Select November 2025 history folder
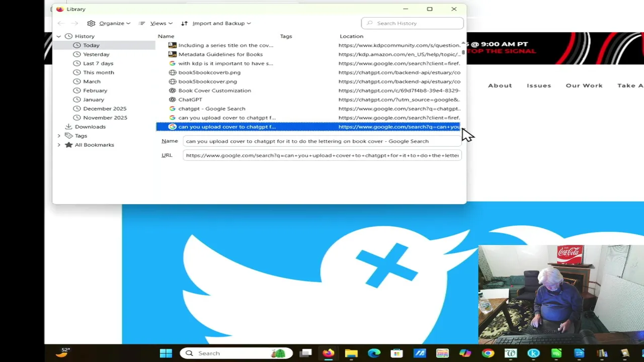This screenshot has width=644, height=362. 105,118
